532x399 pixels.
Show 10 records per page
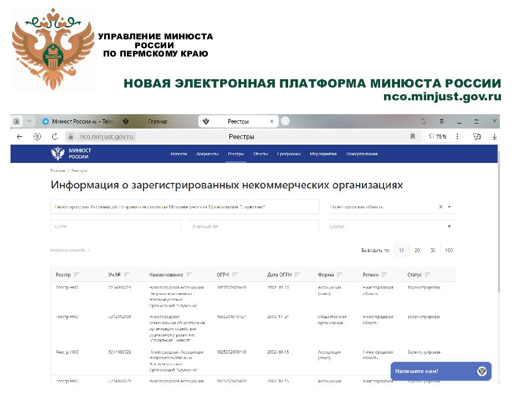(x=401, y=250)
